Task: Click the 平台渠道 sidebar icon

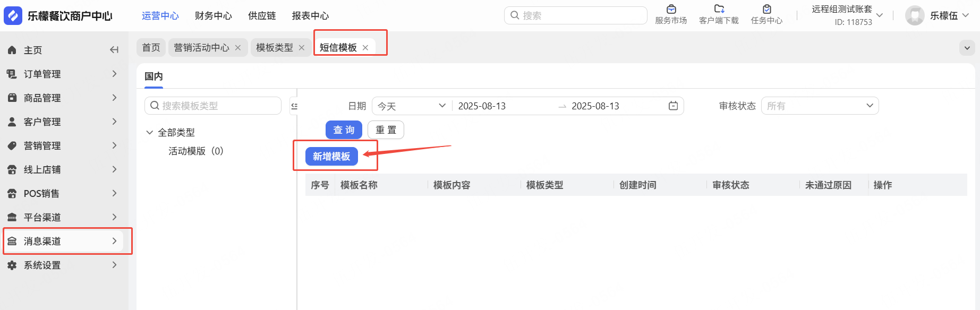Action: [12, 217]
